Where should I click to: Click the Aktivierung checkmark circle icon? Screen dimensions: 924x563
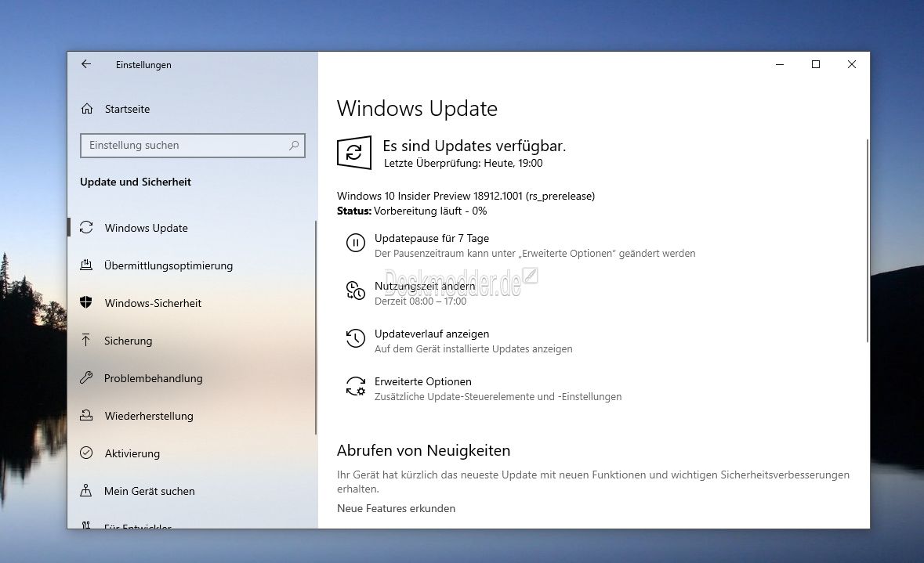(86, 453)
